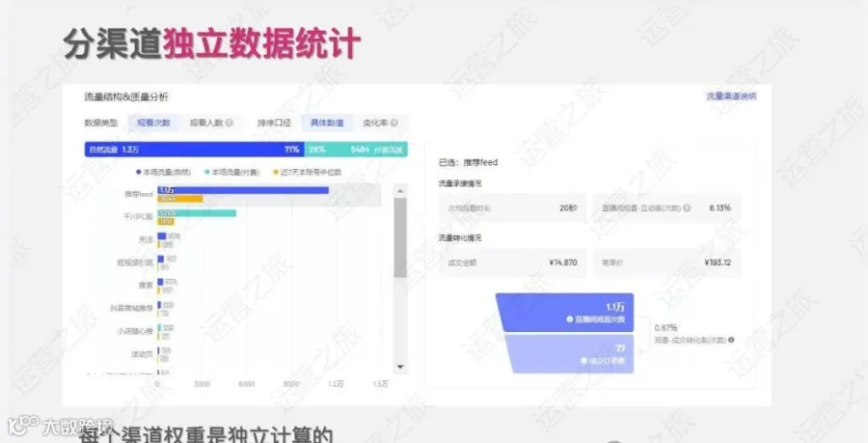This screenshot has height=443, width=868.
Task: Open the 流量渠道说明 link
Action: coord(731,97)
